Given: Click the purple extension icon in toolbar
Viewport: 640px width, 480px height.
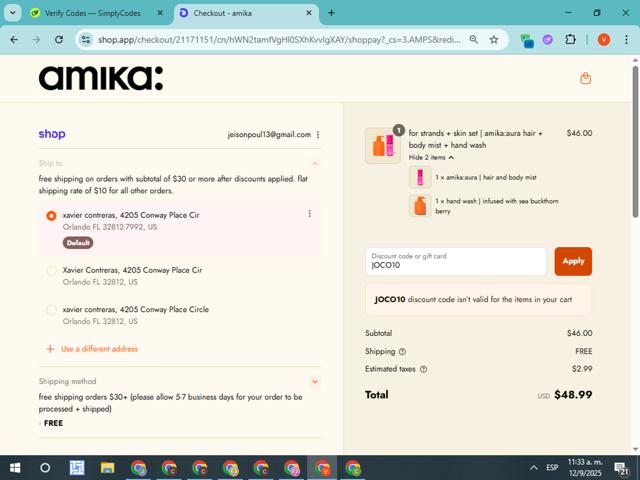Looking at the screenshot, I should click(547, 40).
